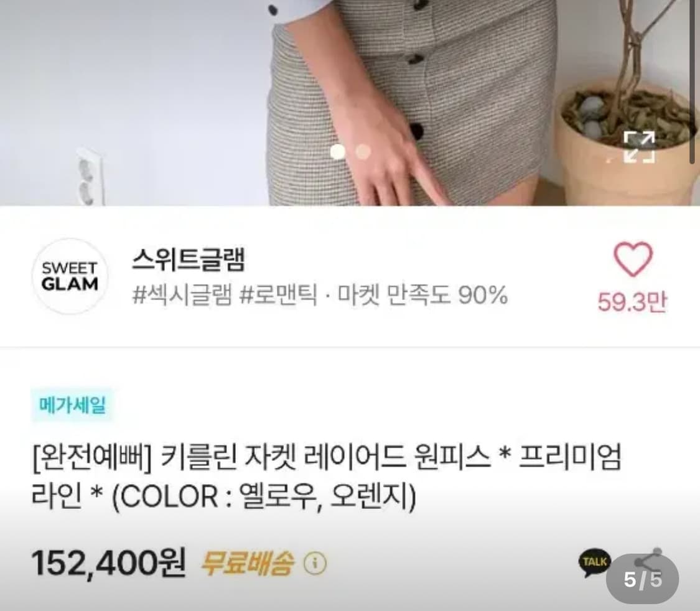Tap the #섹시글램 hashtag
The image size is (700, 611).
(182, 295)
